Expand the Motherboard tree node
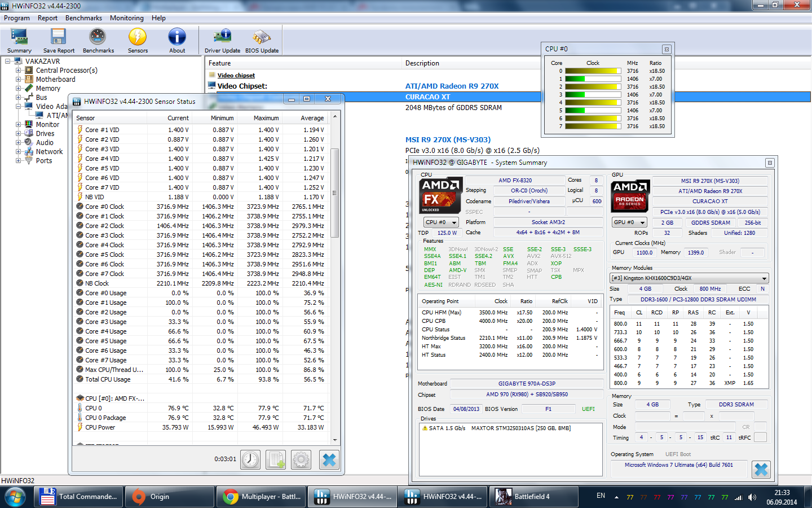The width and height of the screenshot is (812, 508). [19, 80]
